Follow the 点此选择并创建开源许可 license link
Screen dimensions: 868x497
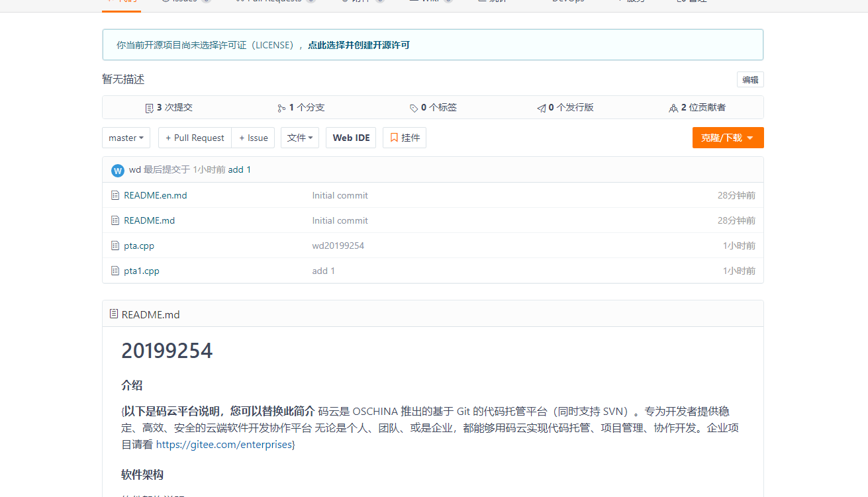pos(359,45)
